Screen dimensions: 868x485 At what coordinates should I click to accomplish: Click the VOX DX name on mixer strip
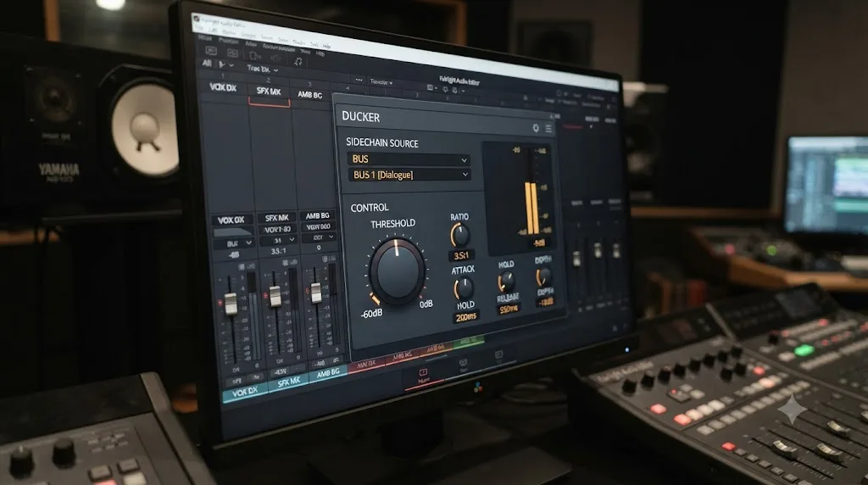(x=231, y=220)
